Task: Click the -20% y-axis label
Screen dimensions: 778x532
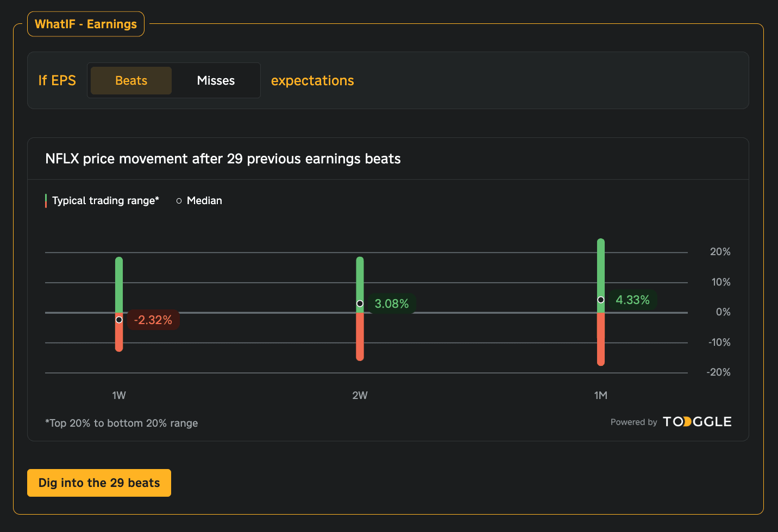Action: tap(718, 372)
